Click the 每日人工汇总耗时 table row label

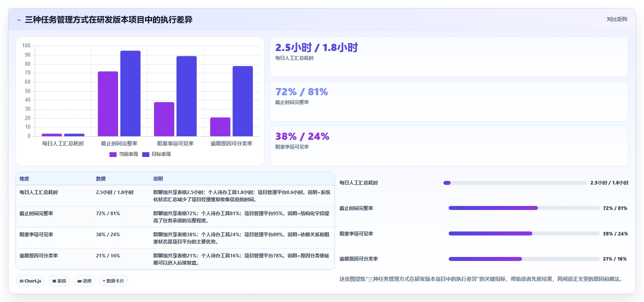[x=39, y=192]
